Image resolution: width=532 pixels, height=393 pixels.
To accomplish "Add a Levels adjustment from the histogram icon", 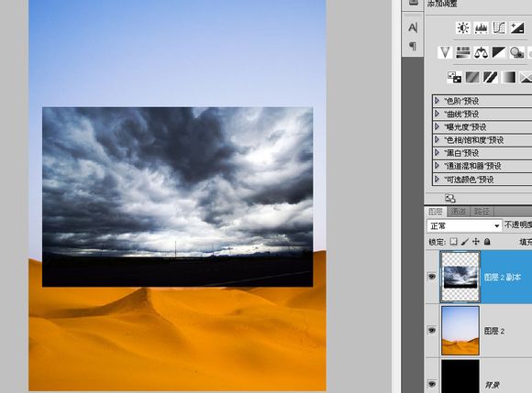I will point(482,27).
